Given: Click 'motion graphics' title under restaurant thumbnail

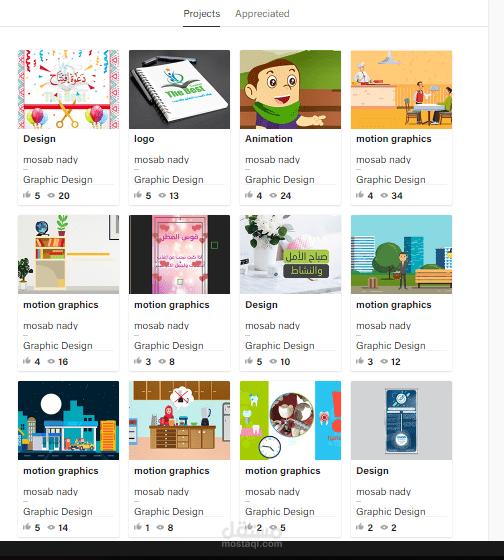Looking at the screenshot, I should pos(394,139).
